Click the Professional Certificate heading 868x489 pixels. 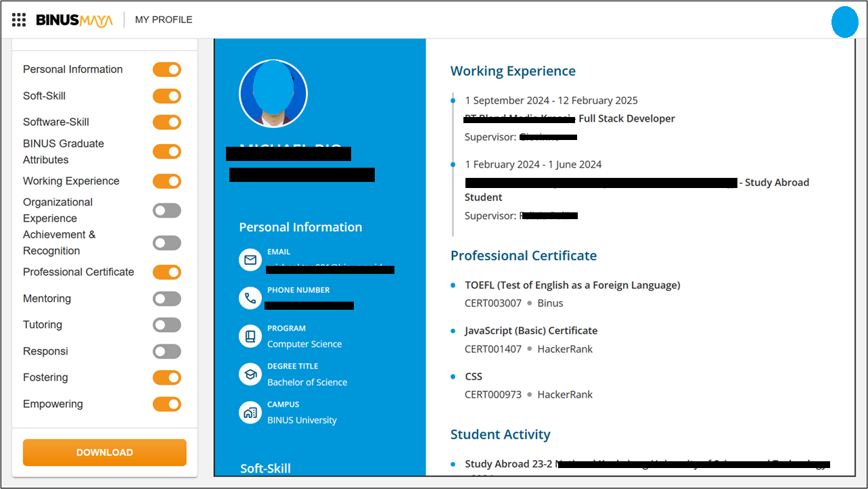(524, 256)
